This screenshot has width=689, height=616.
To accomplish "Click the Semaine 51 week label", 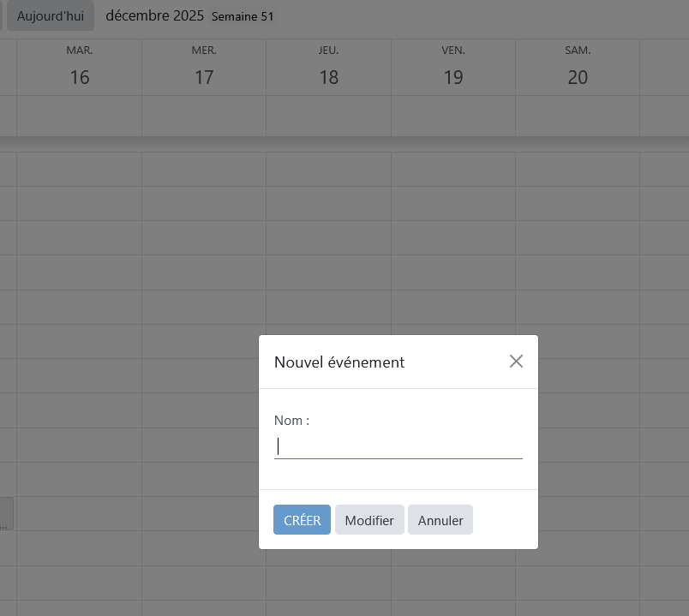I will [243, 17].
